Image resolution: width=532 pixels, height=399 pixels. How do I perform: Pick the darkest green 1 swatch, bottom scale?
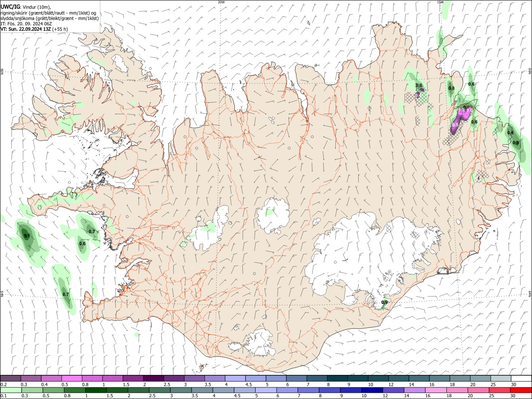click(x=96, y=390)
